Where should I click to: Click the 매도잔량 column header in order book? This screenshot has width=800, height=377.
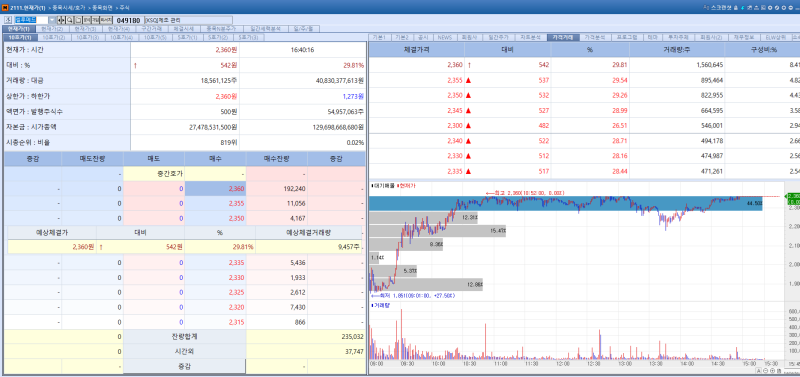pyautogui.click(x=92, y=159)
